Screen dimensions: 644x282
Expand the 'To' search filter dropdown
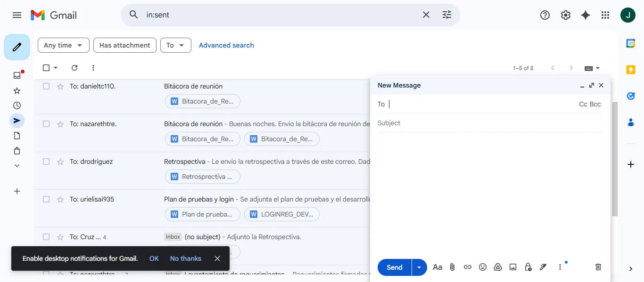point(175,45)
